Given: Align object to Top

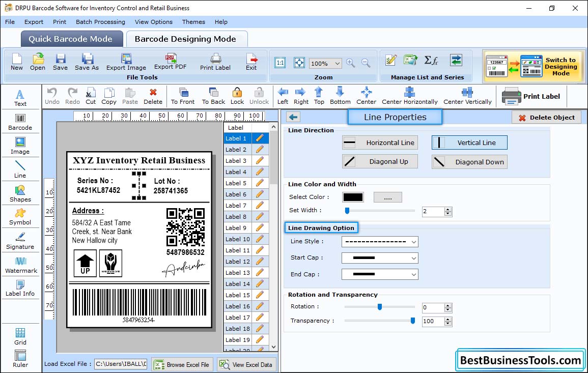Looking at the screenshot, I should coord(319,96).
